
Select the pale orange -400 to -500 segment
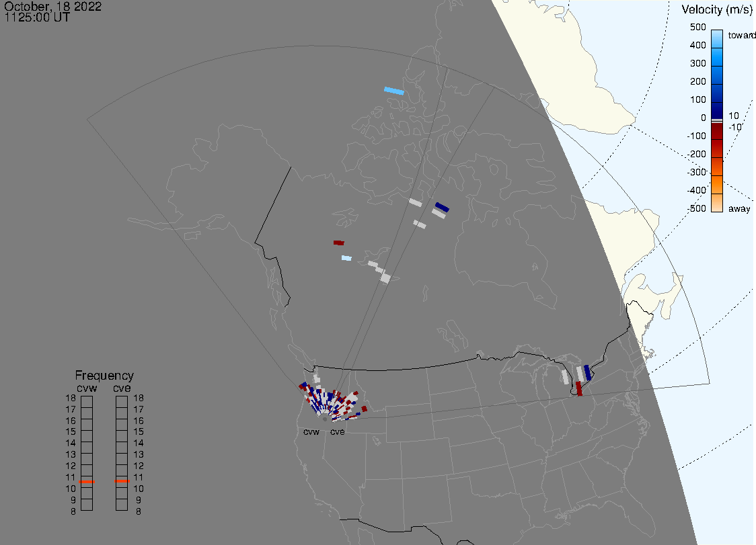coord(717,203)
